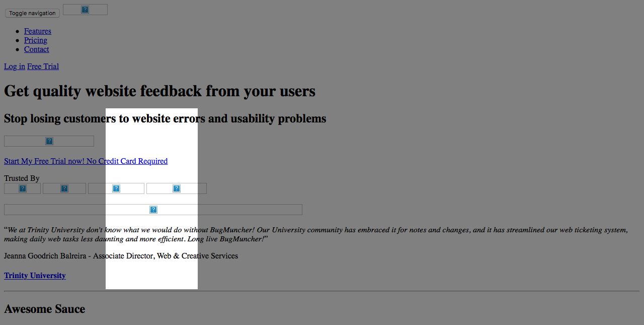Open the Trinity University link

(x=35, y=276)
